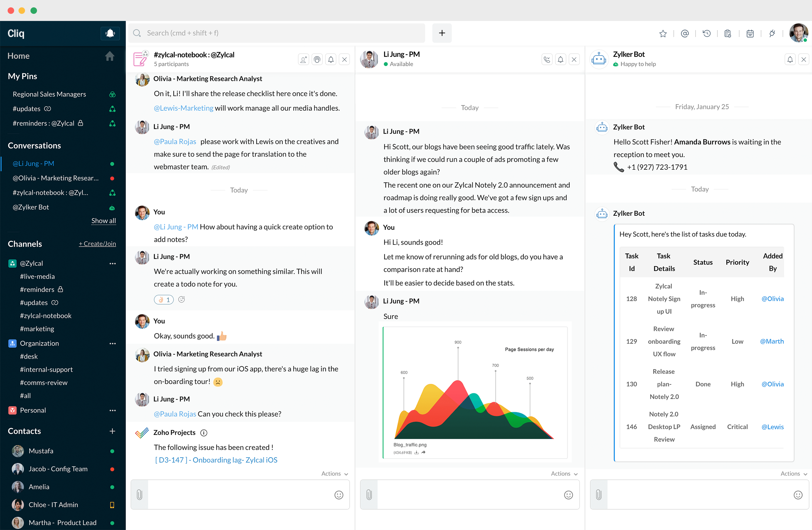Open more options for Organization channel group
Viewport: 812px width, 530px height.
[x=113, y=344]
